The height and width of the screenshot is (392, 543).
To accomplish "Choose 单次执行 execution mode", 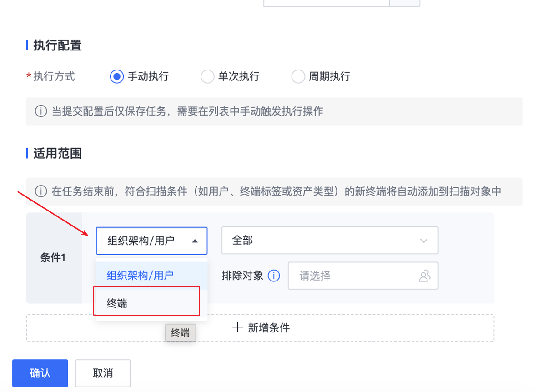I will pos(207,76).
